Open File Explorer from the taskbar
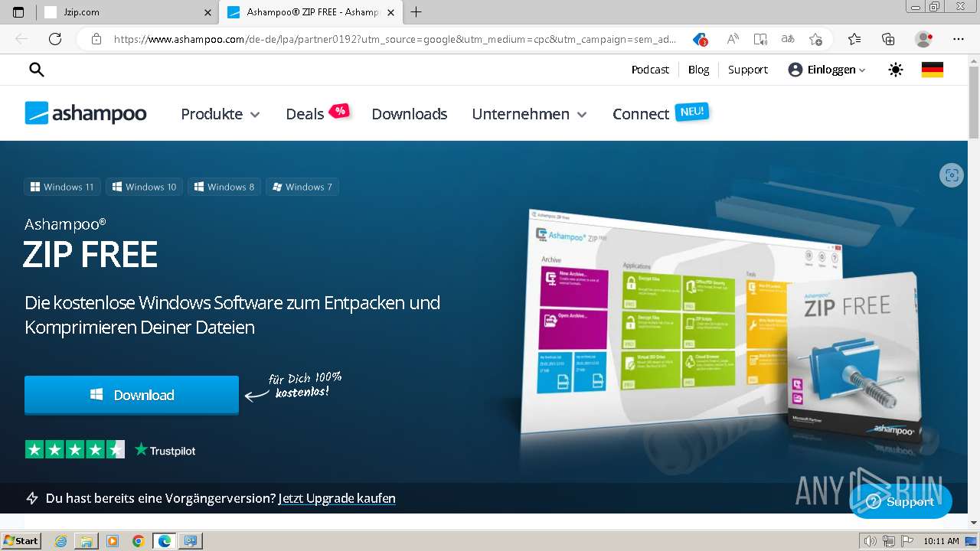 [87, 541]
